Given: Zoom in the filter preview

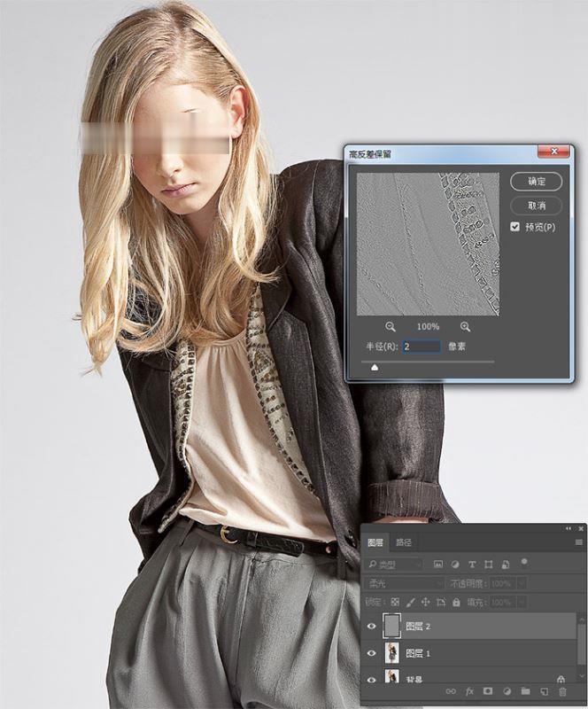Looking at the screenshot, I should [x=465, y=326].
